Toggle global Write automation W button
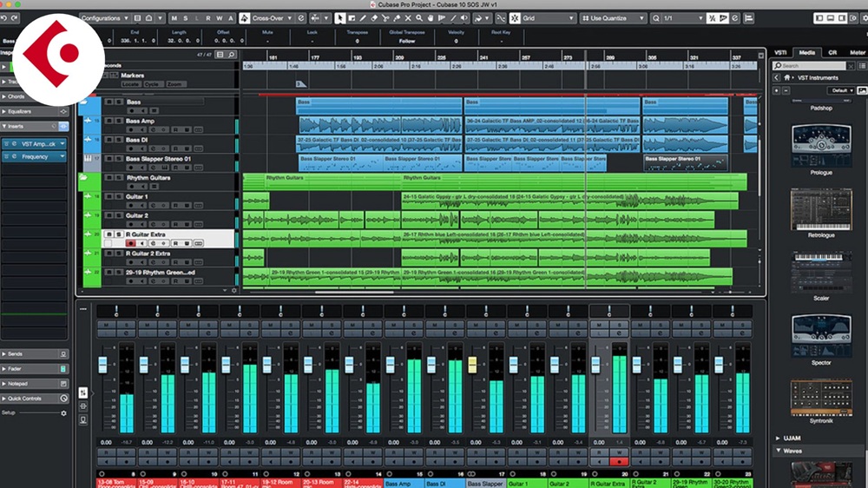868x488 pixels. pyautogui.click(x=220, y=18)
